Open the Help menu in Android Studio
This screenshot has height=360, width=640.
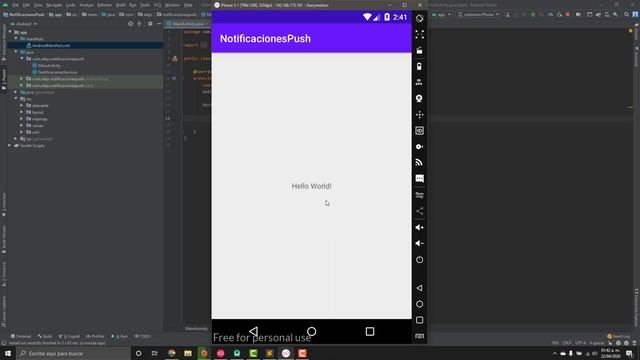coord(188,5)
